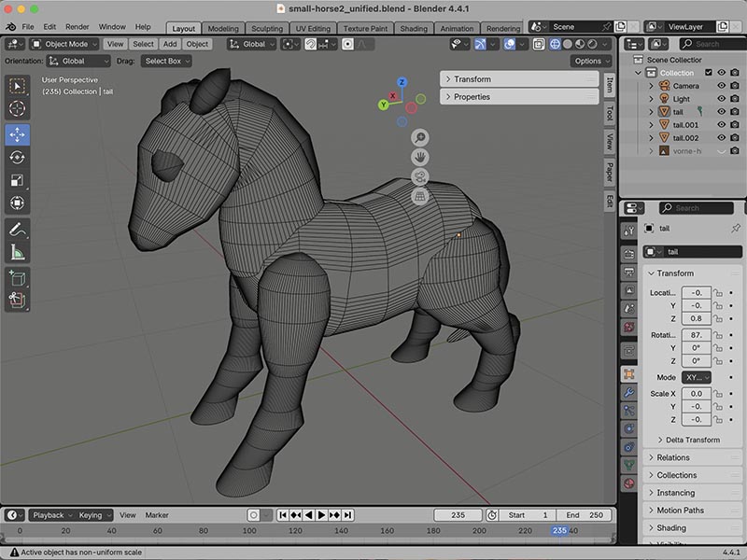The image size is (747, 560).
Task: Click the camera zoom icon beside the viewport gizmo
Action: [420, 137]
